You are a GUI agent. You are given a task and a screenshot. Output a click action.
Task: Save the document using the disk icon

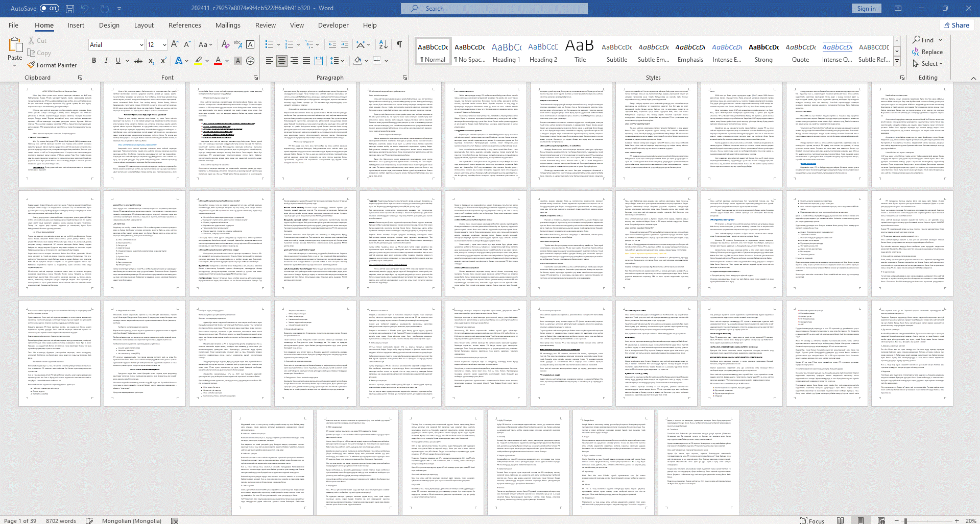tap(70, 9)
